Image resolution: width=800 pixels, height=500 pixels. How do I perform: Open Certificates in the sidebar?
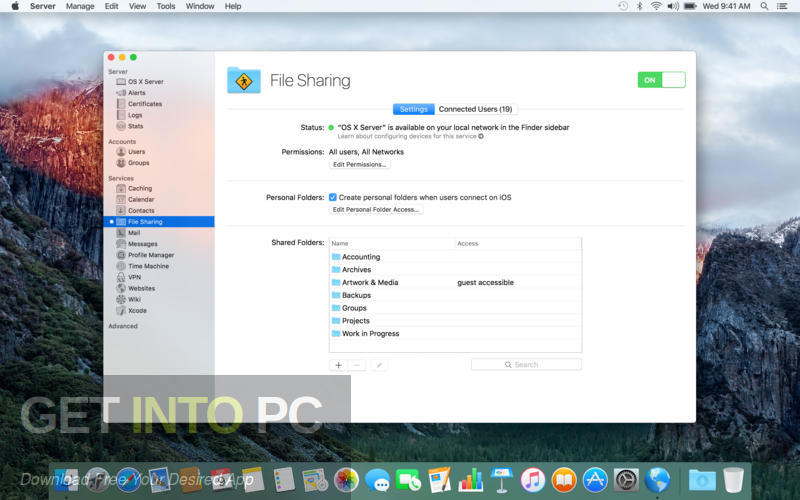(139, 104)
